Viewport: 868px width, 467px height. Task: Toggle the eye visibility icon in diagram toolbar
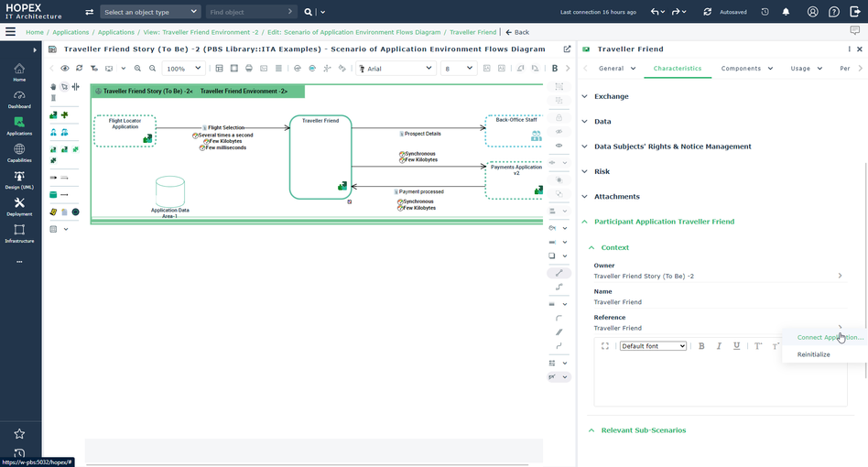tap(65, 69)
